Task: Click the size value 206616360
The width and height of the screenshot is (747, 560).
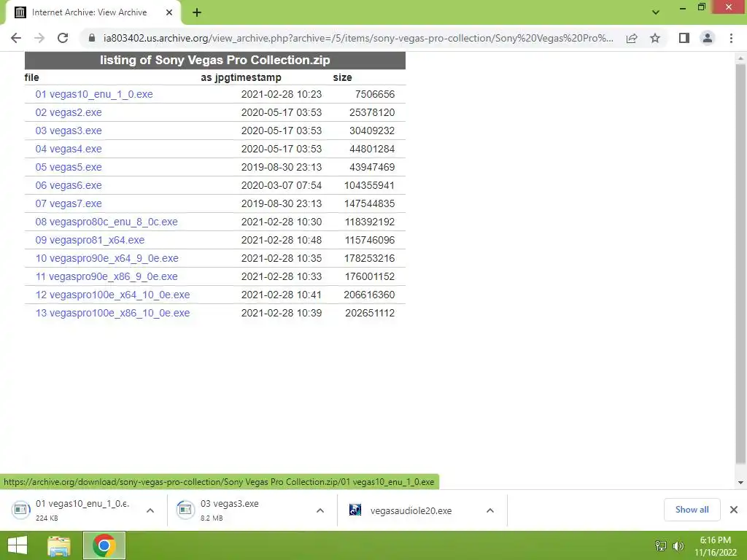Action: coord(369,295)
